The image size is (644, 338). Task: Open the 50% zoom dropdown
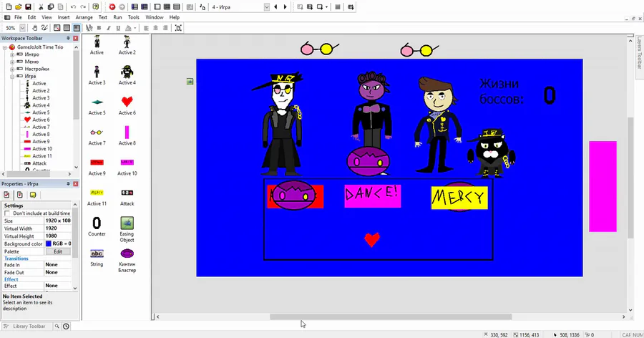23,28
